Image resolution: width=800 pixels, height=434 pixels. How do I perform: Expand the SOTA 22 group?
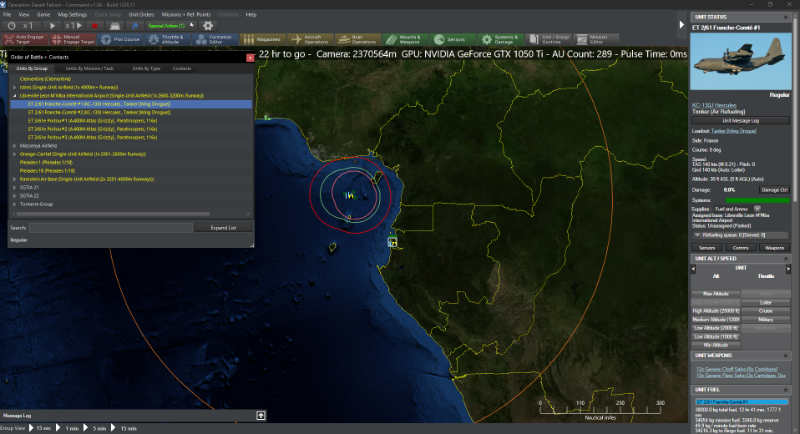tap(15, 196)
